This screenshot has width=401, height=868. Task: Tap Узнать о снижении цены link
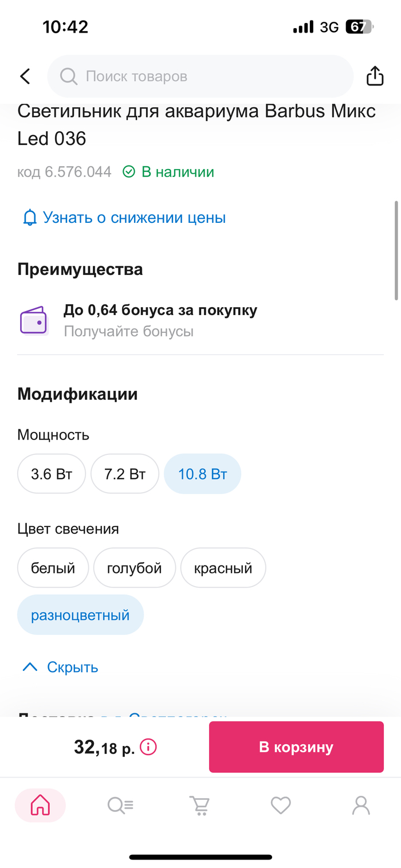click(134, 218)
